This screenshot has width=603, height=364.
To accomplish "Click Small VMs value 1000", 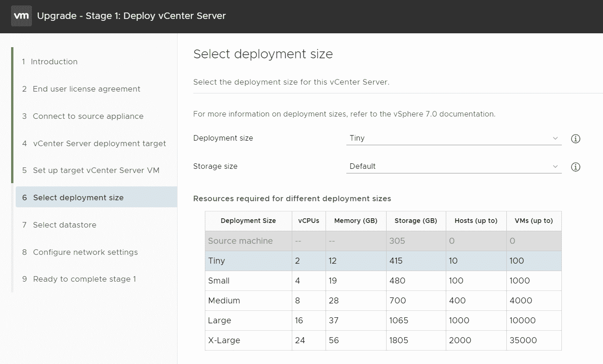I will (520, 281).
